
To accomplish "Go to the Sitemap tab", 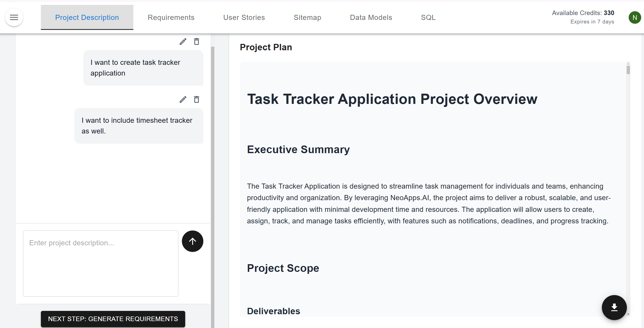I will coord(307,17).
